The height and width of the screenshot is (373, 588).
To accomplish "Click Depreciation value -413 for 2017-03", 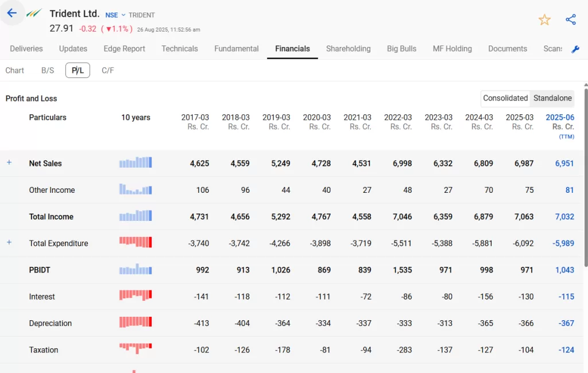I will [202, 323].
